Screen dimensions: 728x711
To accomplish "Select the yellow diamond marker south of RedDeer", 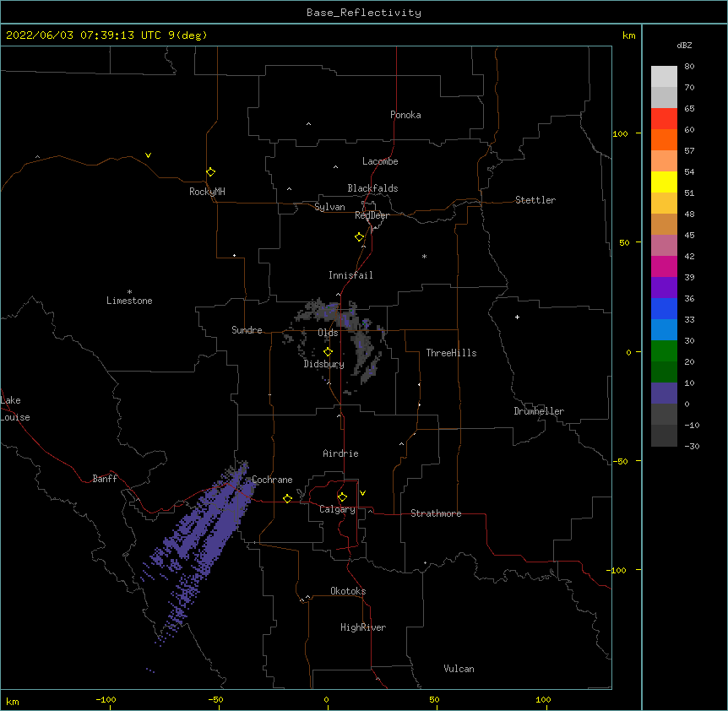I will pyautogui.click(x=360, y=237).
